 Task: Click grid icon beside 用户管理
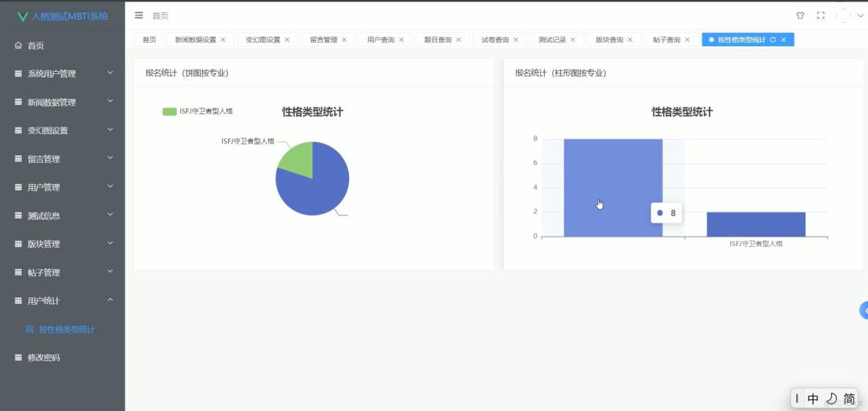[x=18, y=188]
